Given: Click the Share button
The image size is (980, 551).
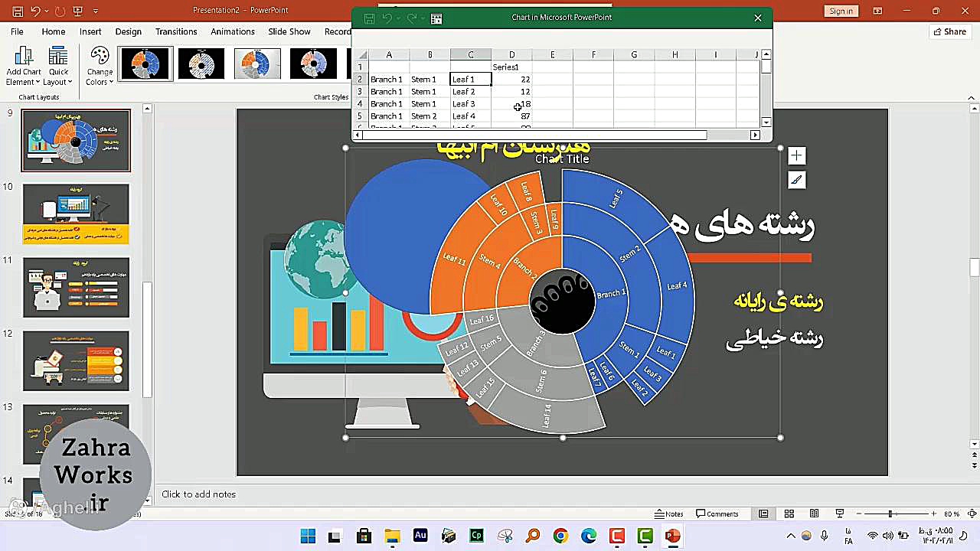Looking at the screenshot, I should pyautogui.click(x=949, y=31).
